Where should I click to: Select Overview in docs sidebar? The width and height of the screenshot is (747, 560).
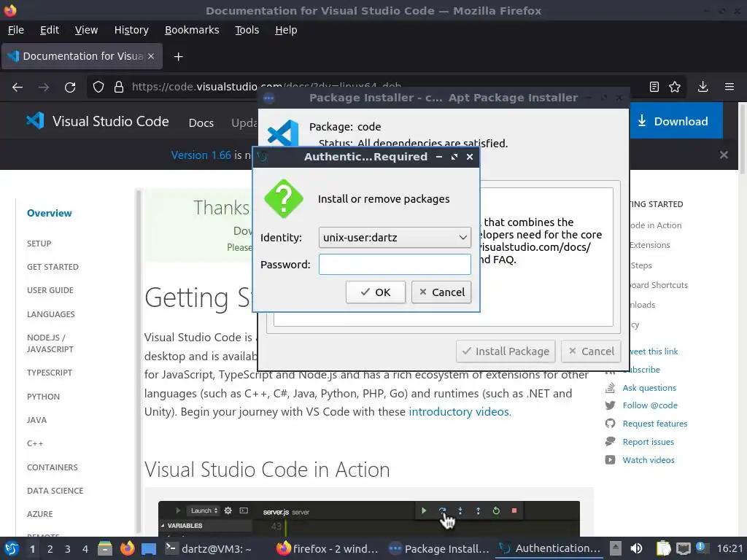tap(49, 213)
